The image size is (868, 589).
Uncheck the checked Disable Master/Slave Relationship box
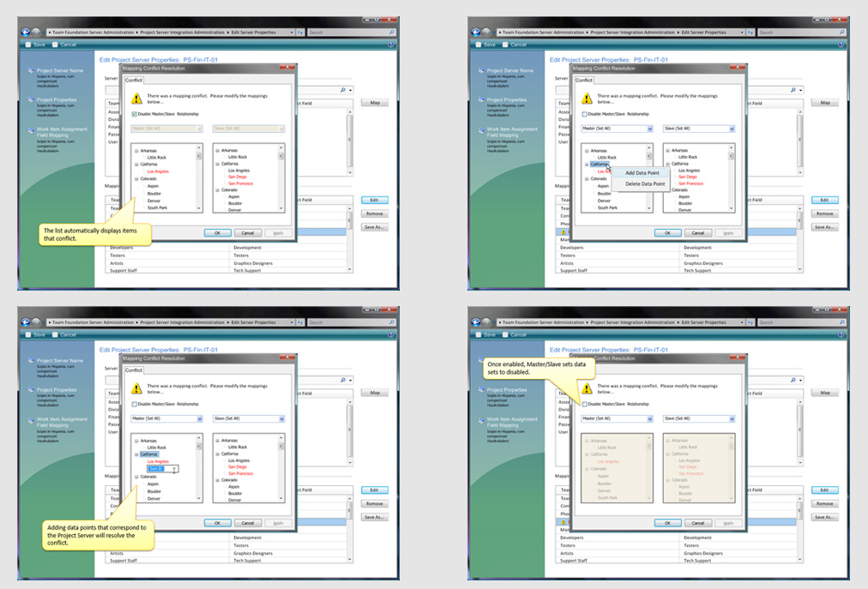134,114
